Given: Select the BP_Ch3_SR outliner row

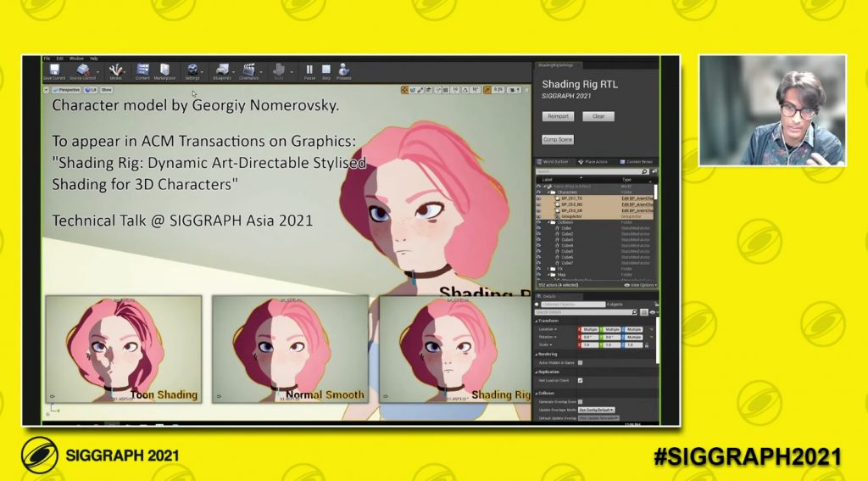Looking at the screenshot, I should point(594,210).
